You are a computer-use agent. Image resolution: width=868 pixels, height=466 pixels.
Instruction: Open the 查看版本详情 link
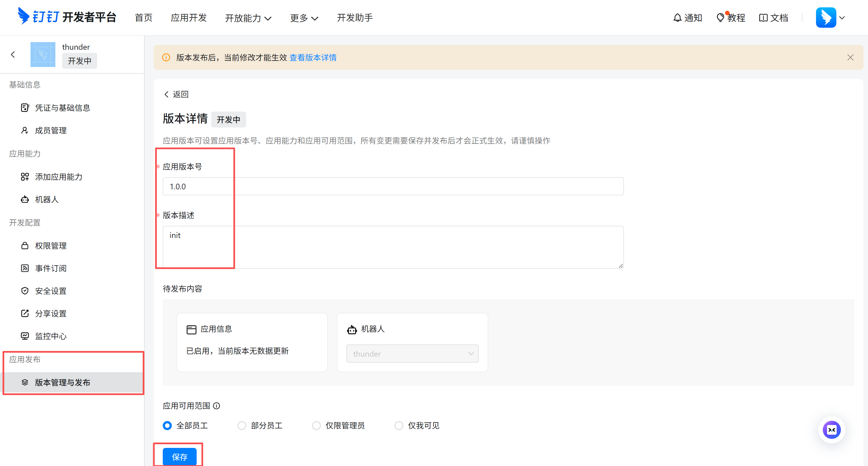click(313, 58)
